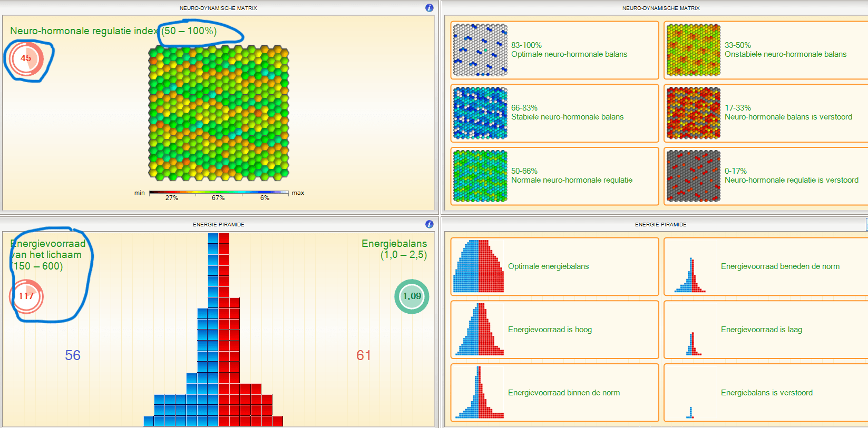Viewport: 868px width, 428px height.
Task: Select the 33-50% onstabiele balans thumbnail
Action: tap(693, 50)
